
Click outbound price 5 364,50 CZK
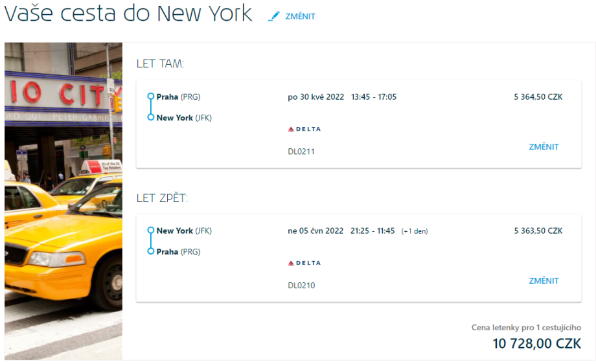tap(538, 97)
